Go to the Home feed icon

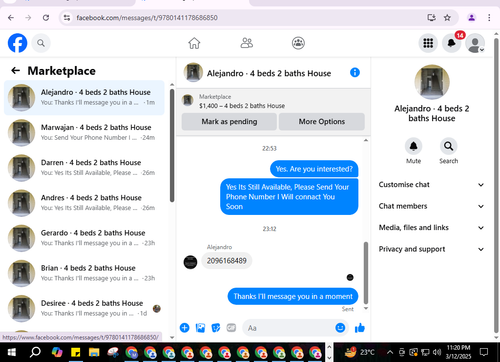pos(194,43)
